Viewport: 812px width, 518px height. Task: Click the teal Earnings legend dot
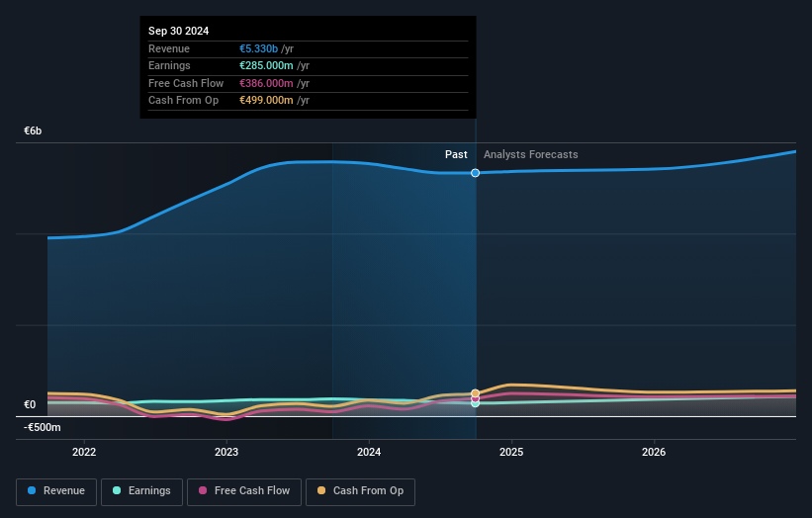[117, 490]
